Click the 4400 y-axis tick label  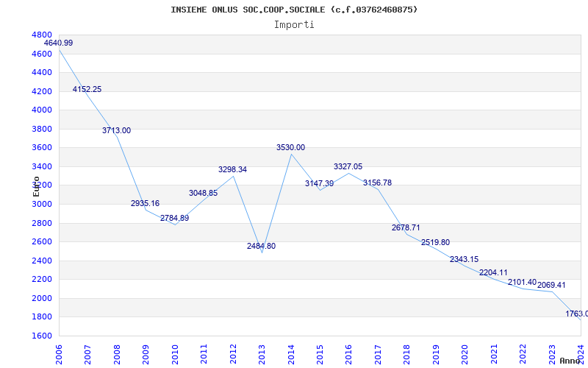pos(42,72)
